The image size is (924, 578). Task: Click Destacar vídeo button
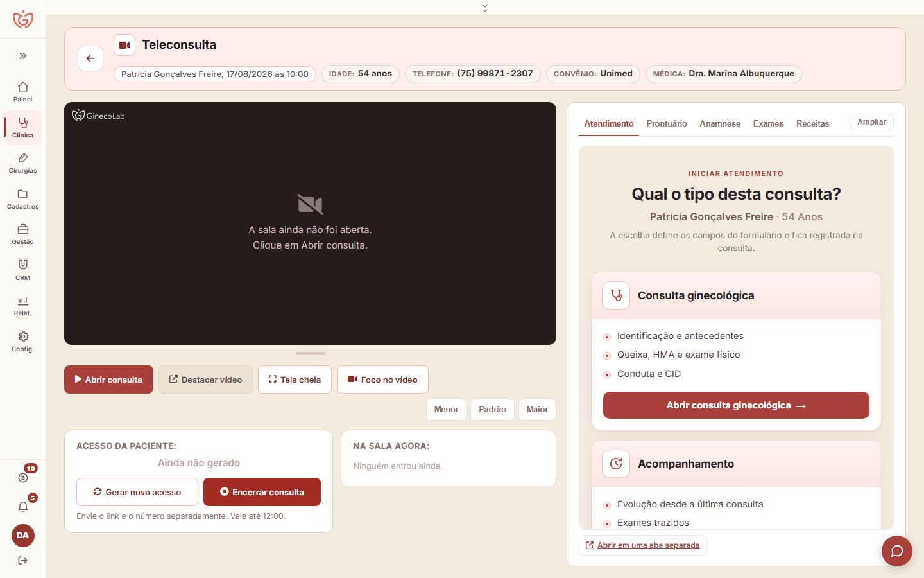205,380
